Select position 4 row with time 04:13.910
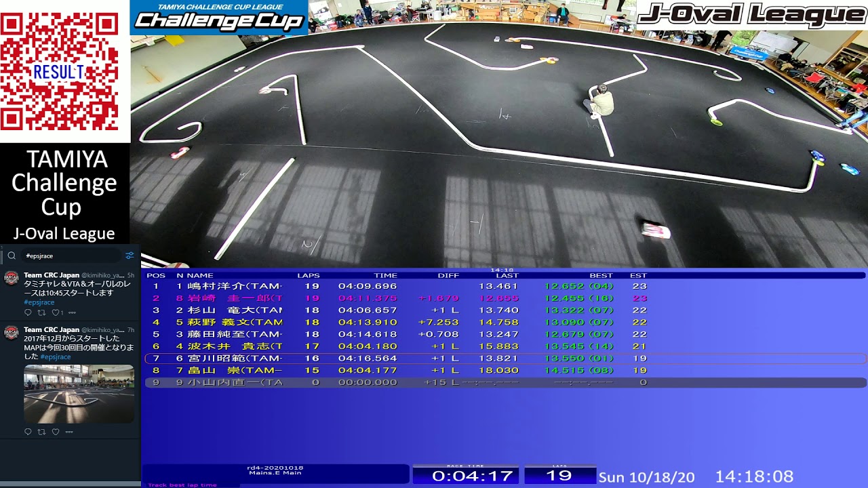This screenshot has height=488, width=868. pos(505,322)
